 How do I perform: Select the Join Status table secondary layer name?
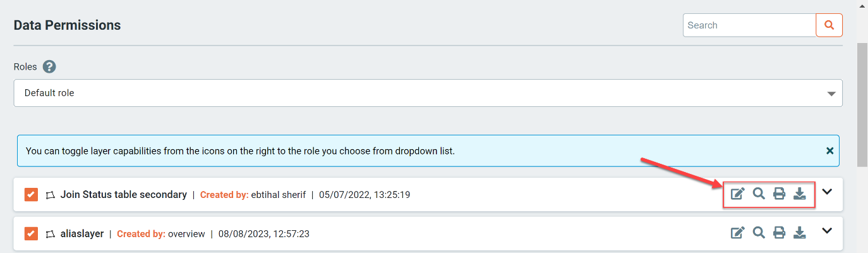coord(124,195)
